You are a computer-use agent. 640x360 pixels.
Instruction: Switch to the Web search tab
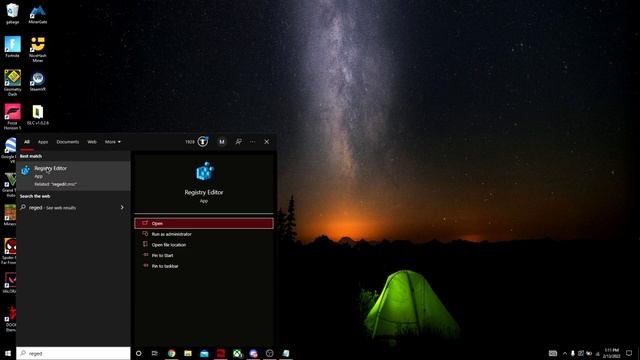click(x=92, y=142)
